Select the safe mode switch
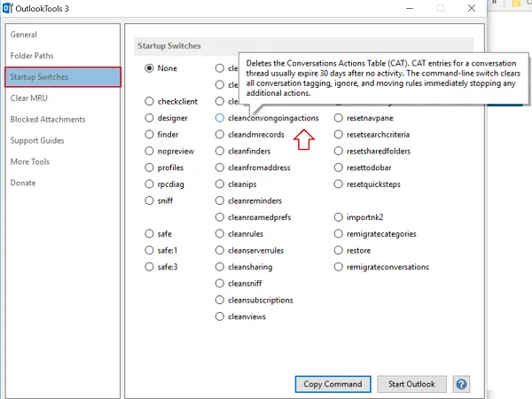Image resolution: width=532 pixels, height=399 pixels. 149,234
